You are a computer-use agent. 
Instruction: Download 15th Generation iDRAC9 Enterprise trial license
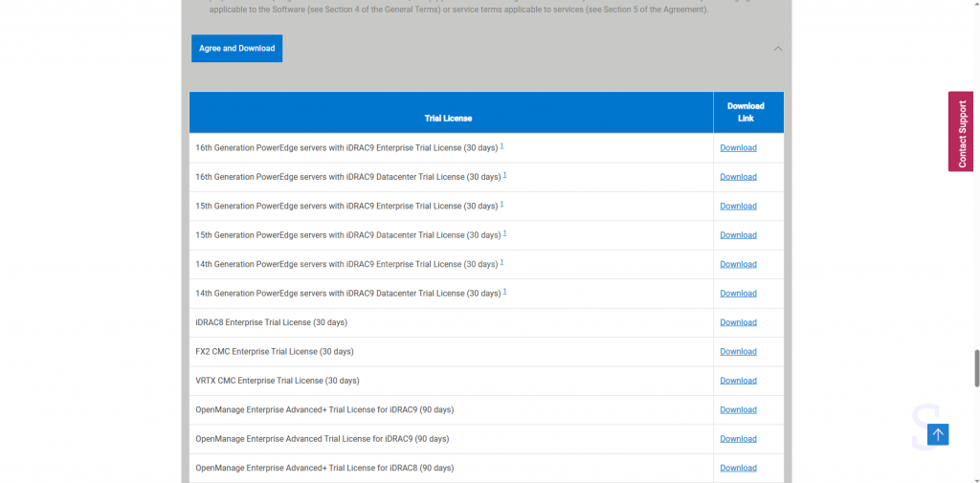coord(738,207)
